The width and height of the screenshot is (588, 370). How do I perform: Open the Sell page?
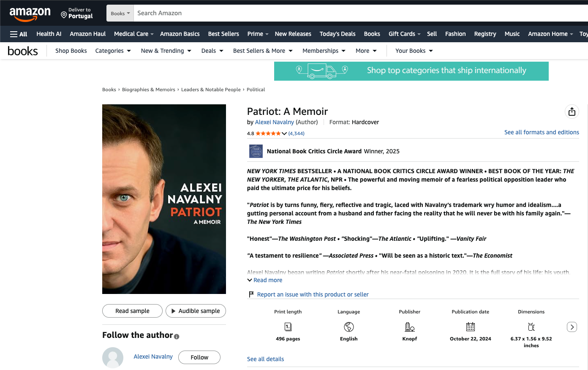tap(432, 34)
